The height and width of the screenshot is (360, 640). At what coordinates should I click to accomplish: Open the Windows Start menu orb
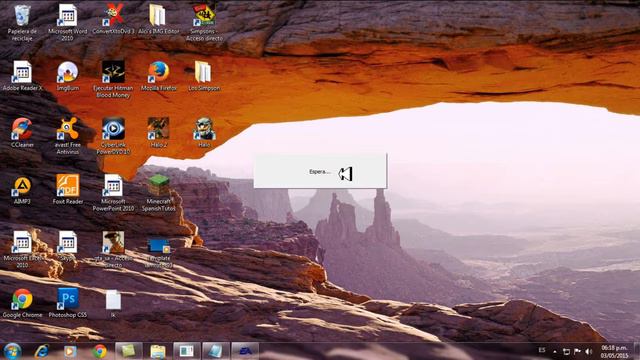coord(12,351)
